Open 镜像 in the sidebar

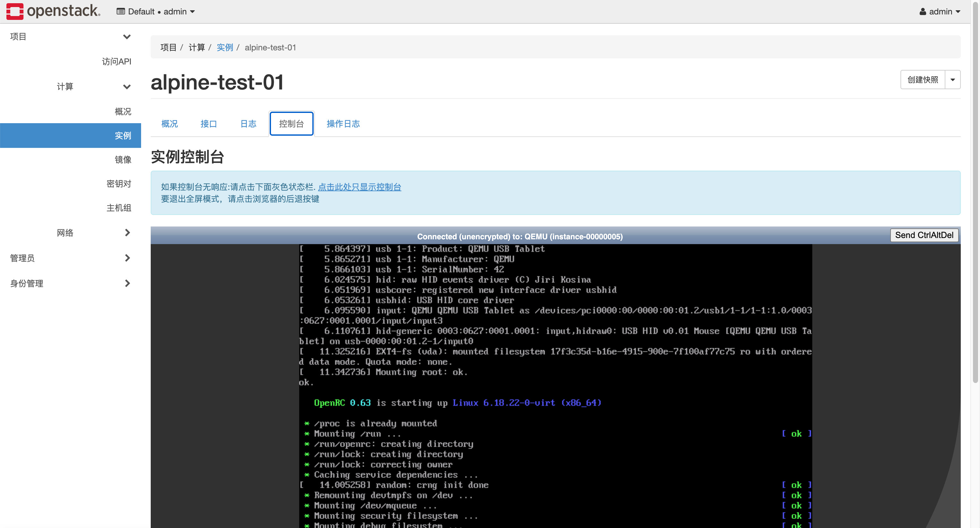pyautogui.click(x=123, y=159)
